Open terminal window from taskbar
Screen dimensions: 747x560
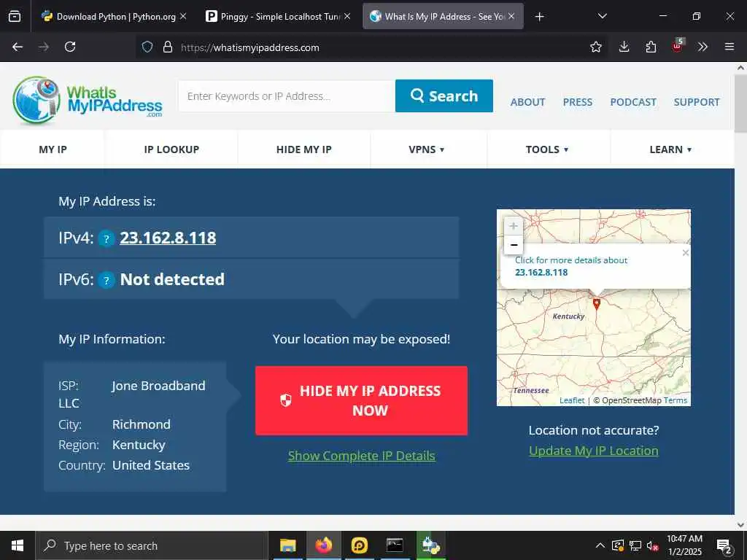click(x=395, y=545)
